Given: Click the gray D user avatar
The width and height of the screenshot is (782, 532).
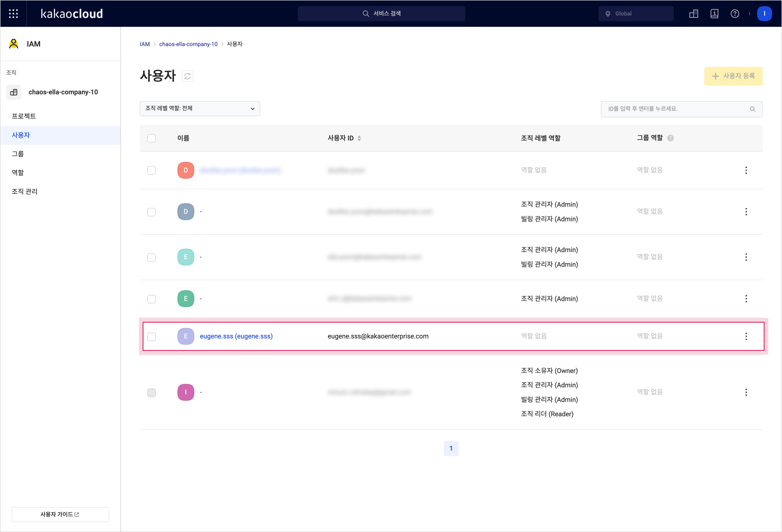Looking at the screenshot, I should (186, 212).
